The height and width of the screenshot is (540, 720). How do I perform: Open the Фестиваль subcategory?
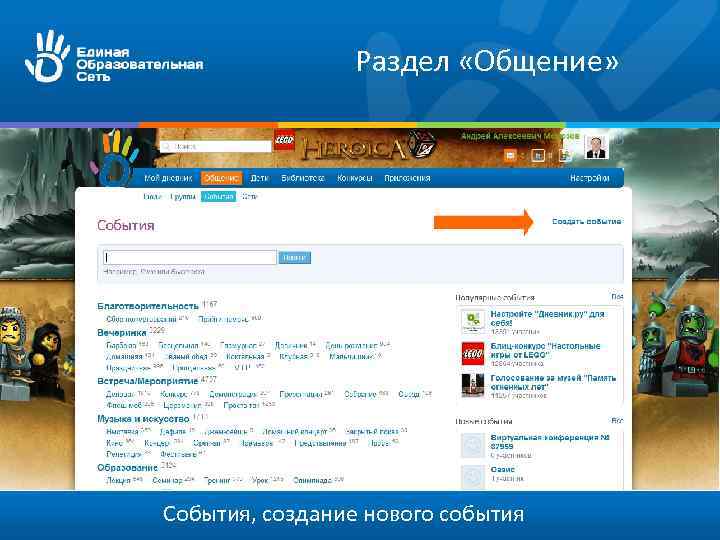[179, 454]
